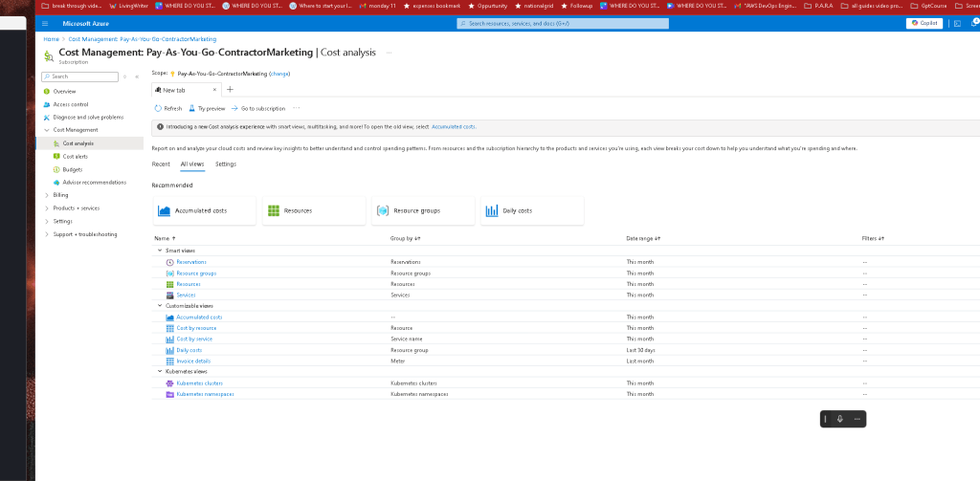Focus the sidebar menu Search field

(80, 77)
